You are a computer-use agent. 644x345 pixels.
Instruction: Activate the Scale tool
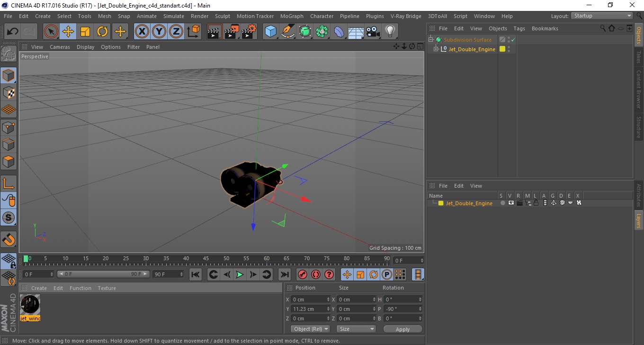[85, 32]
